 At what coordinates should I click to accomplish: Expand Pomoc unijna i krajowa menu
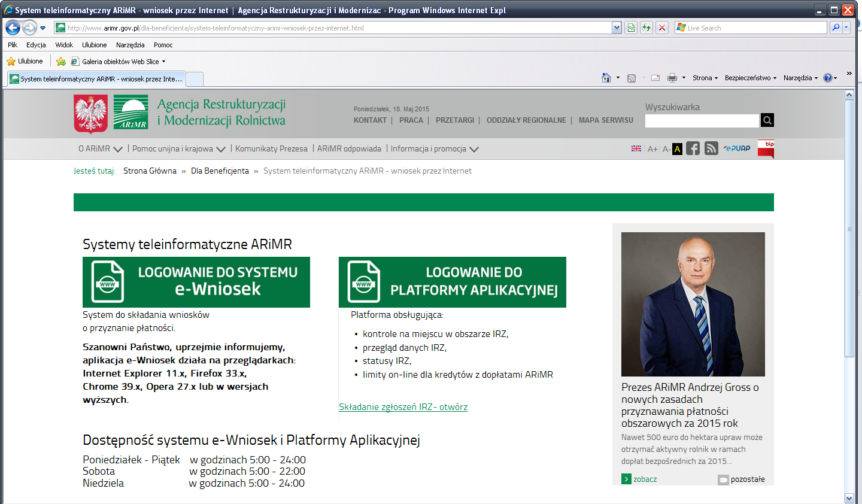[179, 148]
